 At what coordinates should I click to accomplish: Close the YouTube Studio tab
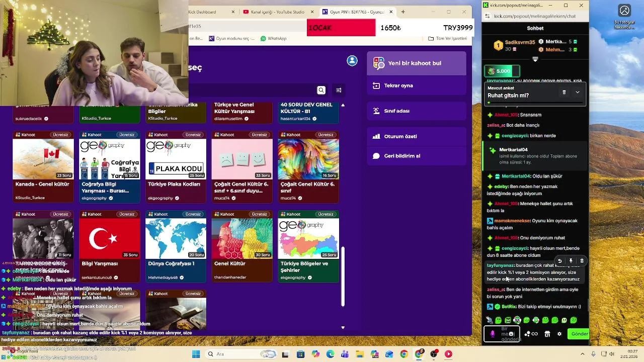[312, 12]
